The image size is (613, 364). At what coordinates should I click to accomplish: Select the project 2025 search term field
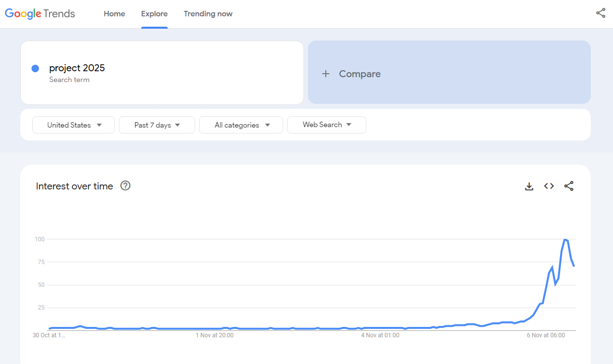click(162, 73)
